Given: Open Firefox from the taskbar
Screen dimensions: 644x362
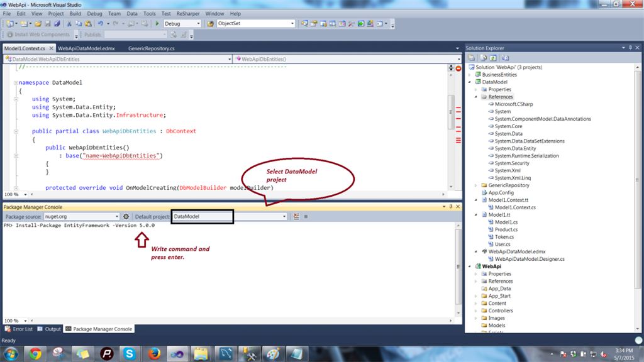Looking at the screenshot, I should pos(154,354).
